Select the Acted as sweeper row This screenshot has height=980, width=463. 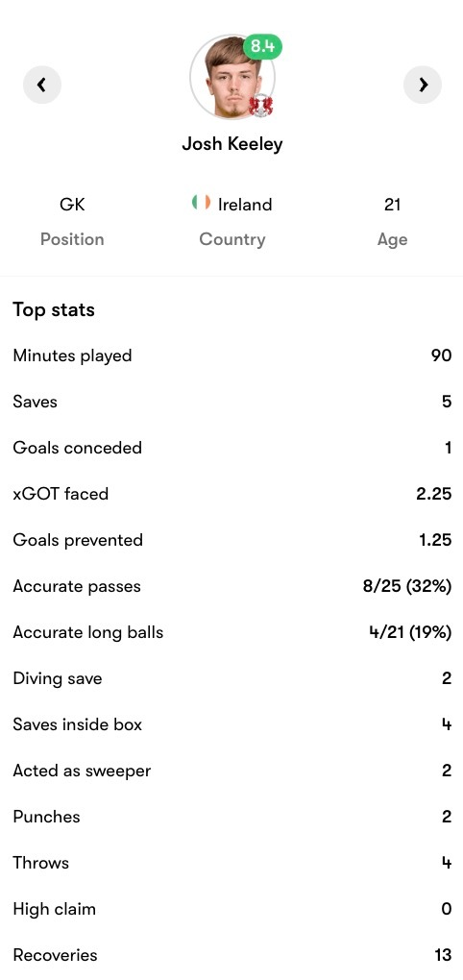pyautogui.click(x=231, y=771)
